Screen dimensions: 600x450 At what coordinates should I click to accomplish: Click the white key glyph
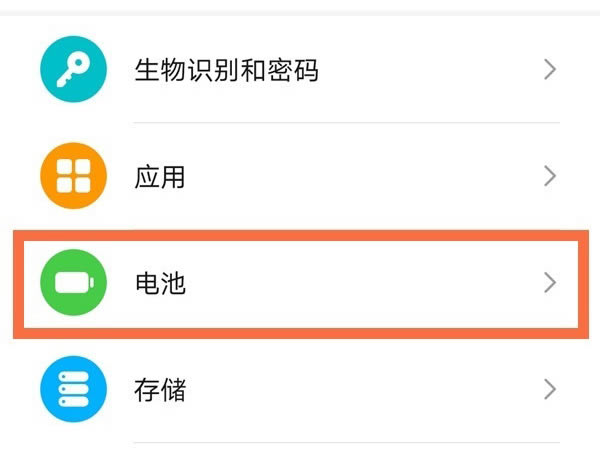point(72,68)
